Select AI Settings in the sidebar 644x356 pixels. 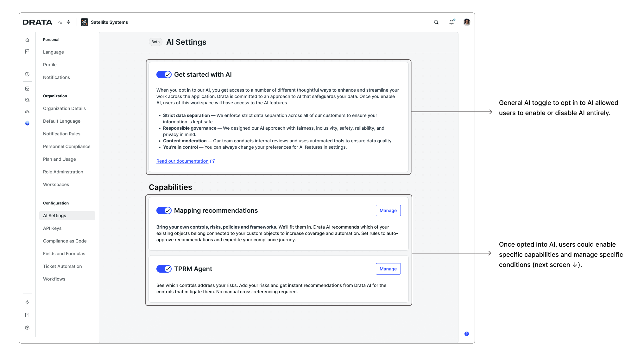pos(67,216)
